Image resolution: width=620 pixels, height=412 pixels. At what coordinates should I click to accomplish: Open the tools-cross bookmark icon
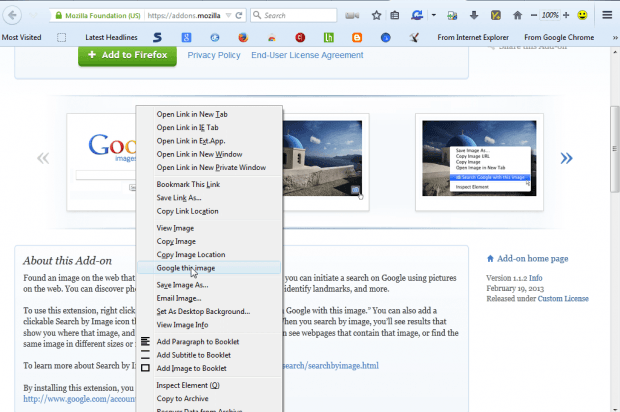[414, 38]
